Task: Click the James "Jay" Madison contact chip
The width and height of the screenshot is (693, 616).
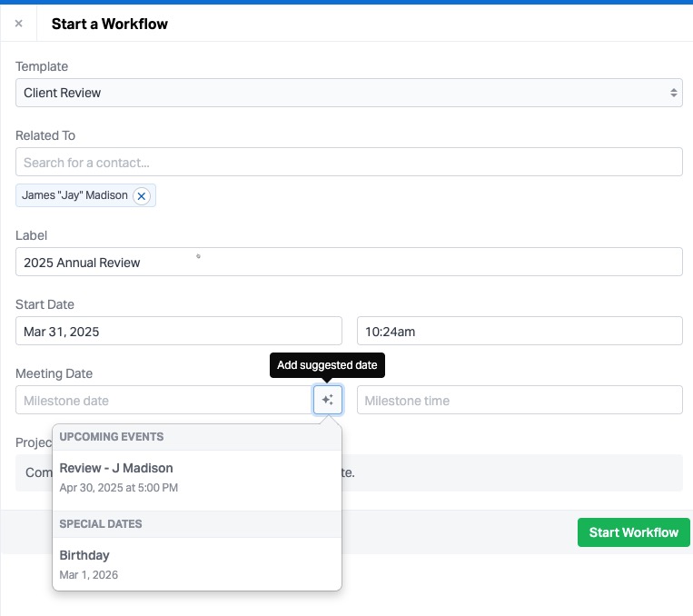Action: click(74, 195)
